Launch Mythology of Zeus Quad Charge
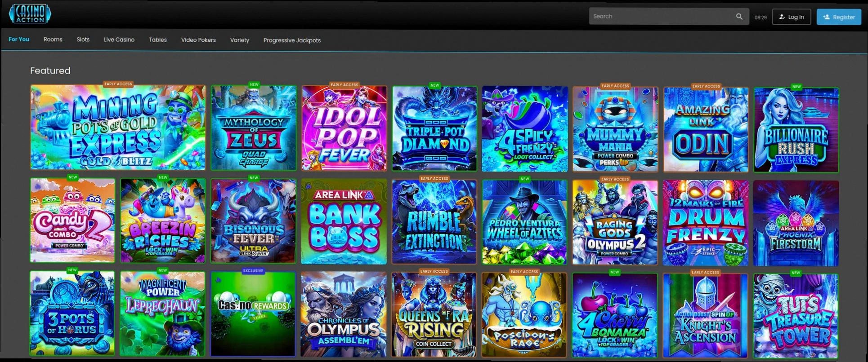 pos(254,128)
